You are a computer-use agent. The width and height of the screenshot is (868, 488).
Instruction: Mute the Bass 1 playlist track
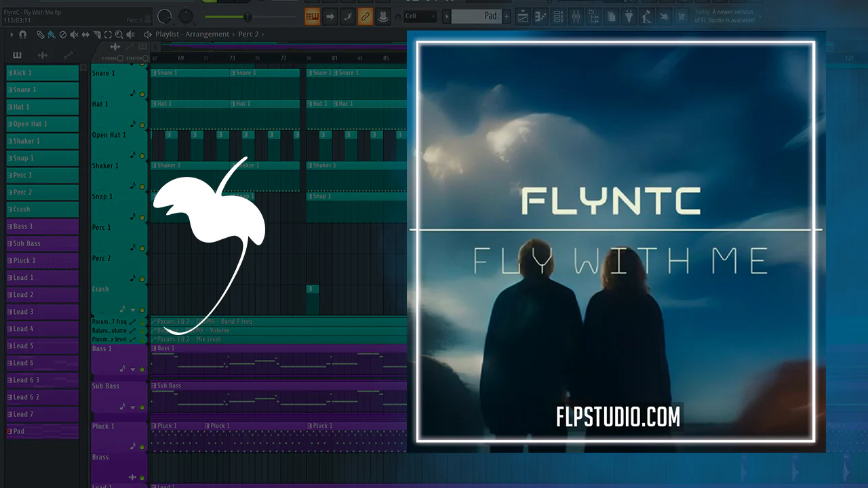142,369
